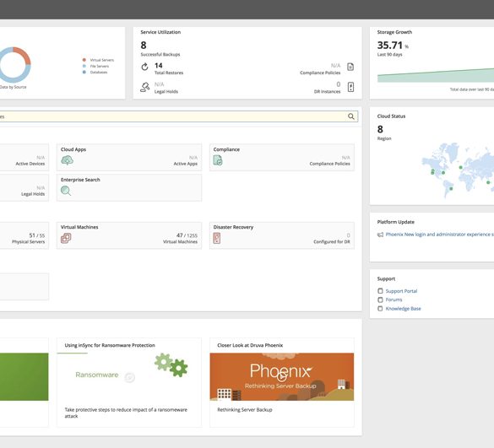Click the Cloud Apps cloud icon
The height and width of the screenshot is (448, 494).
(67, 160)
